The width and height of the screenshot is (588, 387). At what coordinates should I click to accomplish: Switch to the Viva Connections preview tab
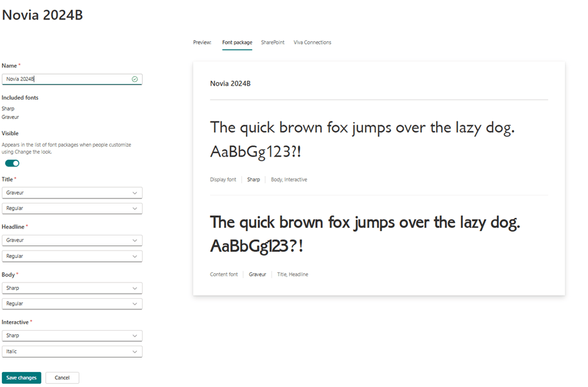(312, 42)
